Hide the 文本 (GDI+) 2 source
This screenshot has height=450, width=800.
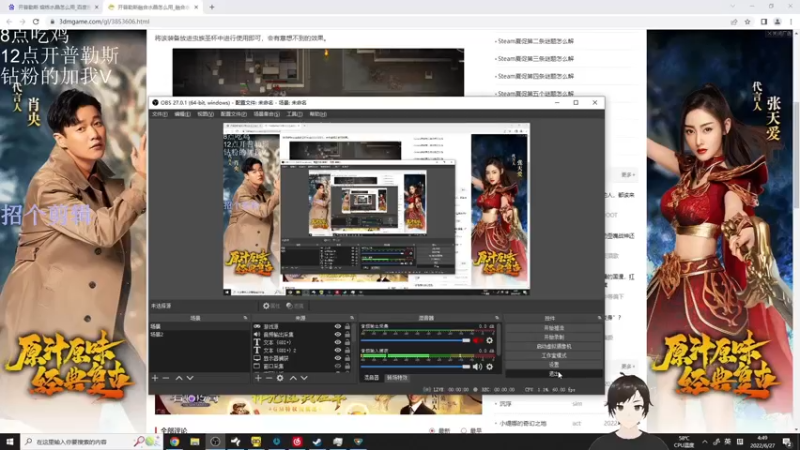click(338, 351)
